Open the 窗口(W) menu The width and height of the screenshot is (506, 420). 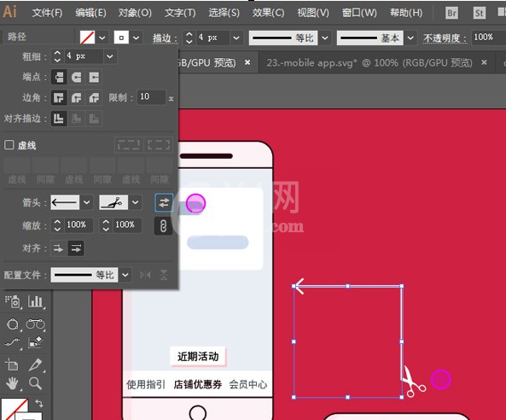(x=359, y=13)
